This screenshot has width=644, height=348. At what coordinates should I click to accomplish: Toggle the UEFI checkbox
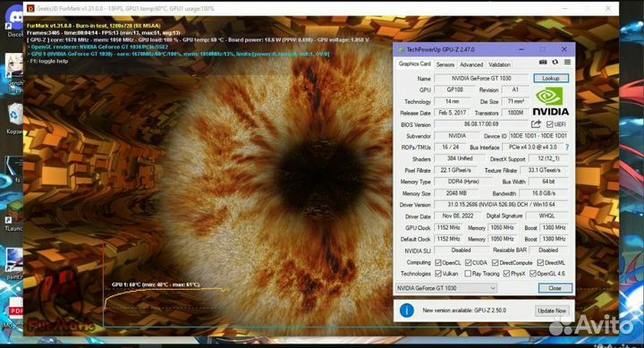point(549,124)
